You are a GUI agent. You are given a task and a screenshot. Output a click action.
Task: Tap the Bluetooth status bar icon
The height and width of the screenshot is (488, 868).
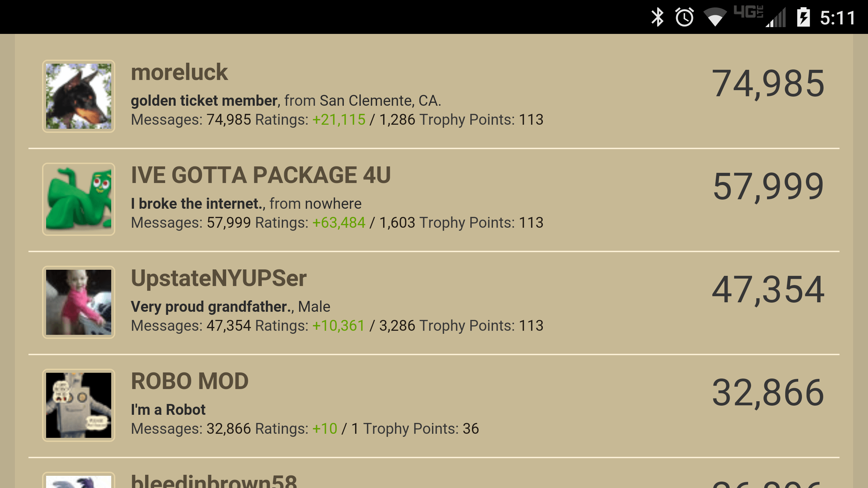click(x=657, y=17)
